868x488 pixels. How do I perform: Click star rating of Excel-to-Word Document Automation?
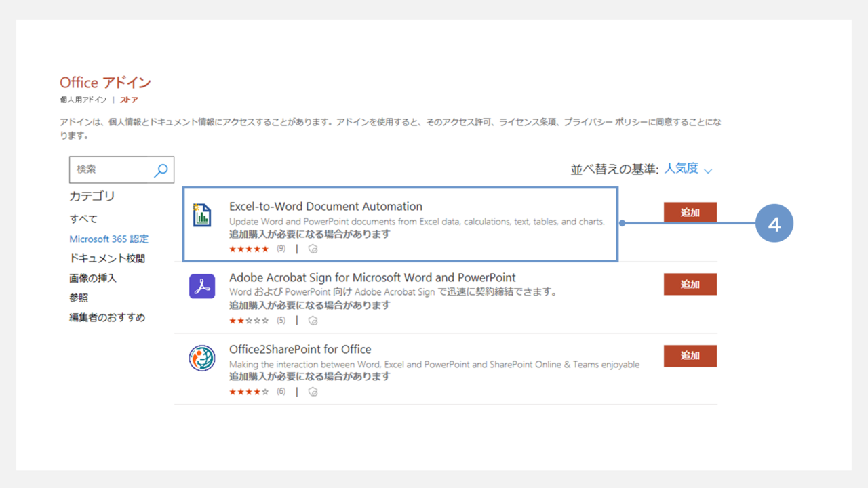pos(249,249)
